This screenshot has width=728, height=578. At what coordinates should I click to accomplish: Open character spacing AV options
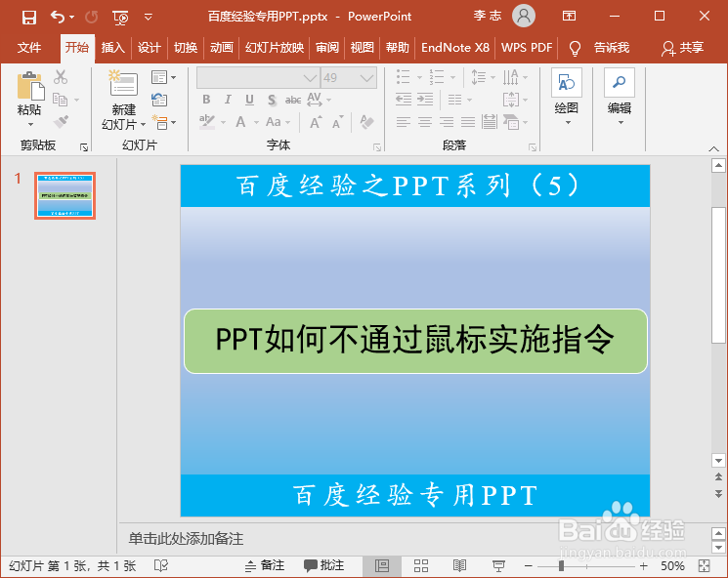click(319, 99)
